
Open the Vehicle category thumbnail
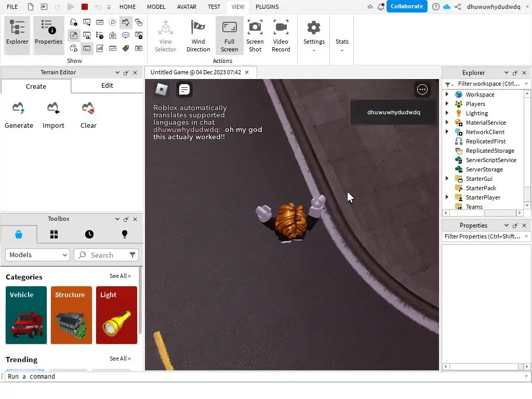(x=26, y=315)
